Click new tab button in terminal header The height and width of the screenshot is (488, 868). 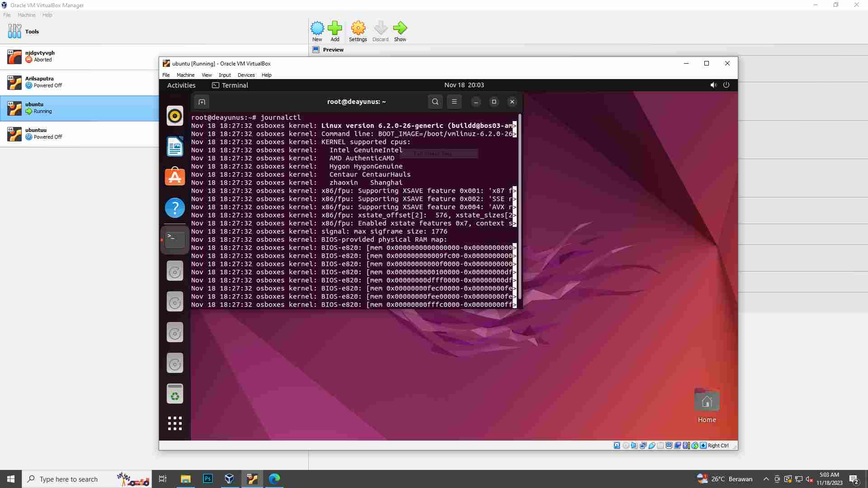[202, 102]
